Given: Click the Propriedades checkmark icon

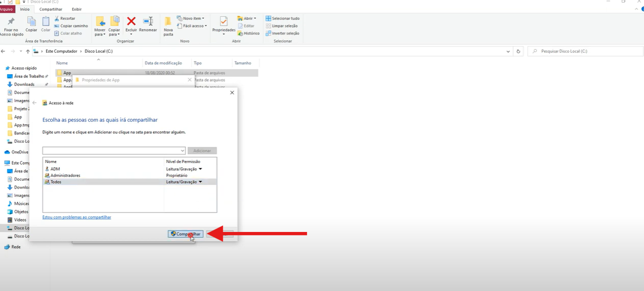Looking at the screenshot, I should click(223, 22).
